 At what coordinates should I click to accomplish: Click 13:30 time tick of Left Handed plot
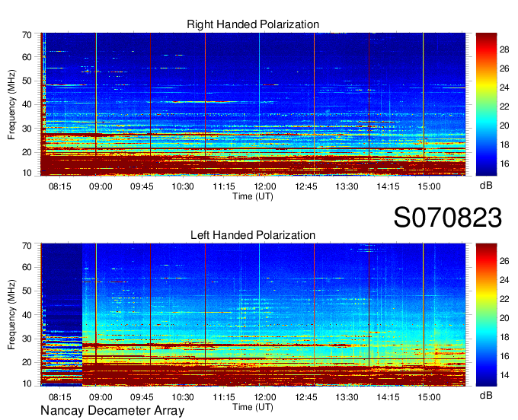coord(347,397)
